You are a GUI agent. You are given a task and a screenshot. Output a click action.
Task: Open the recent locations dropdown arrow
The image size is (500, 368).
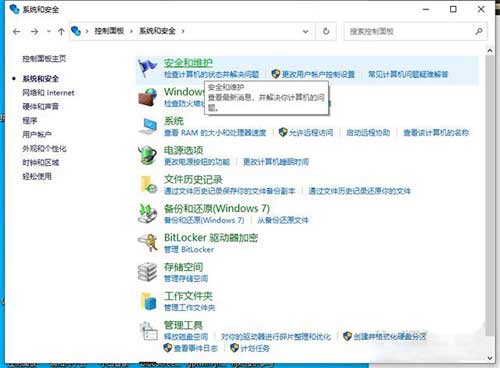[49, 32]
